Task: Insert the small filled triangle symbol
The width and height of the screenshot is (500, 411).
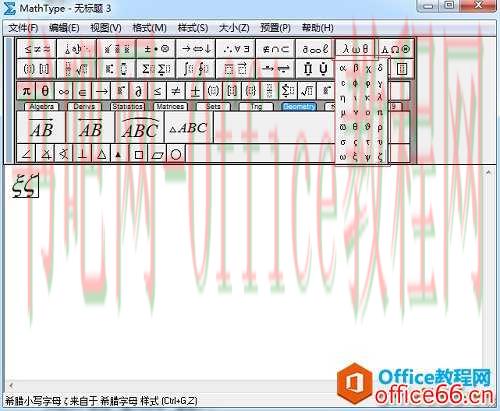Action: coord(119,154)
